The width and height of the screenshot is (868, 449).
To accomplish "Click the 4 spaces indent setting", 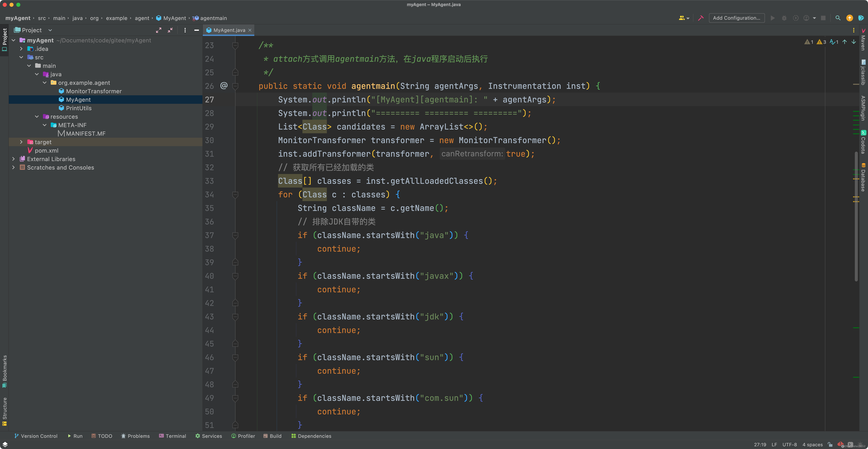I will [812, 445].
